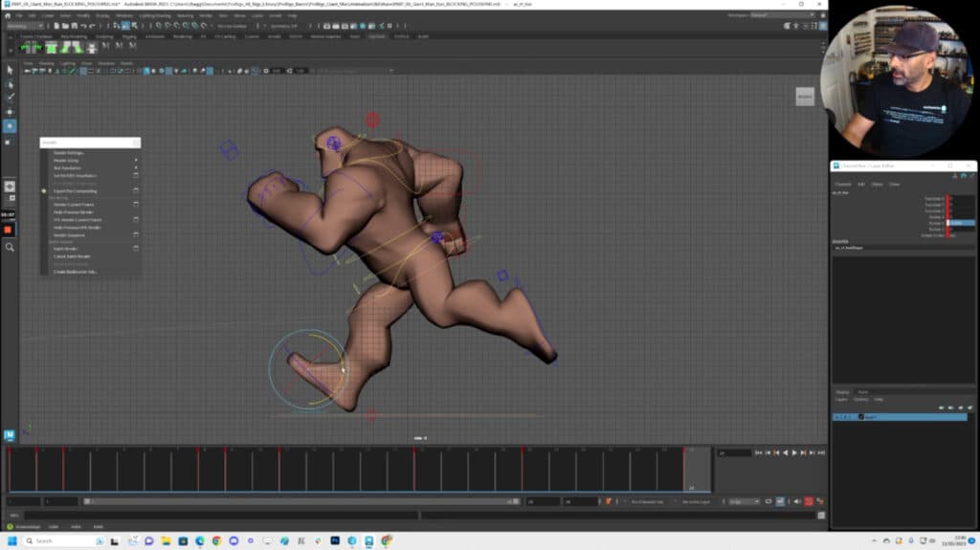Choose Render Settings in the Render menu
980x550 pixels.
tap(69, 153)
